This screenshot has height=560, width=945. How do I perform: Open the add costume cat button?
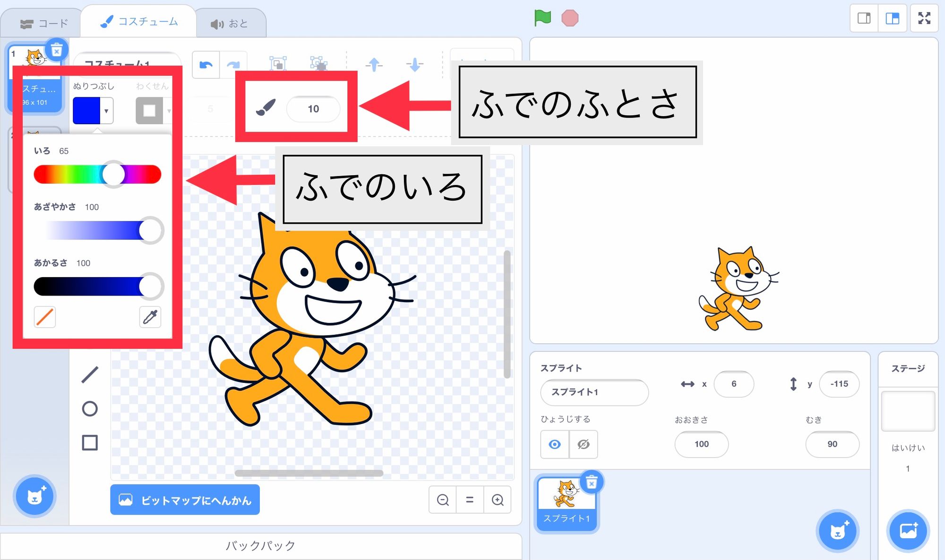tap(34, 496)
